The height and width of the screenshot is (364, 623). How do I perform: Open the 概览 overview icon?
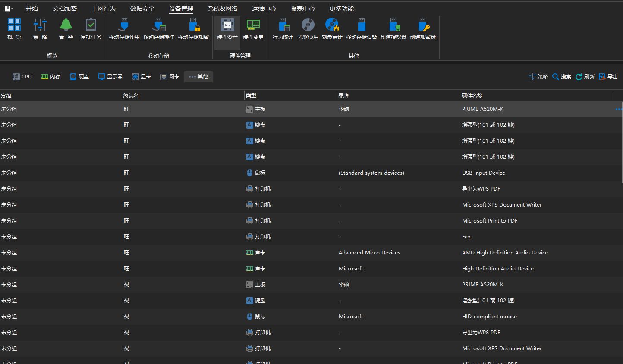[x=14, y=29]
